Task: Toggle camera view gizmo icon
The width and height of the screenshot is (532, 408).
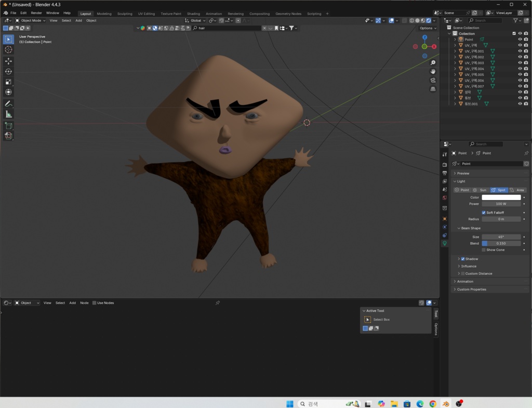Action: (x=433, y=80)
